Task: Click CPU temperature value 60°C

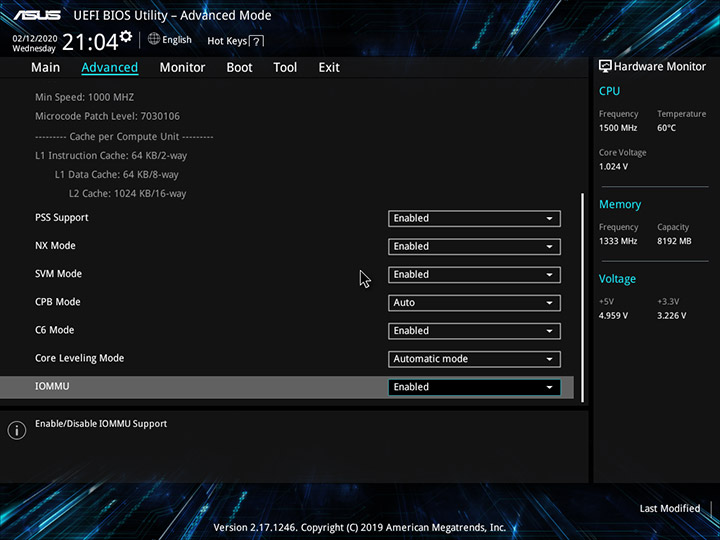Action: coord(666,128)
